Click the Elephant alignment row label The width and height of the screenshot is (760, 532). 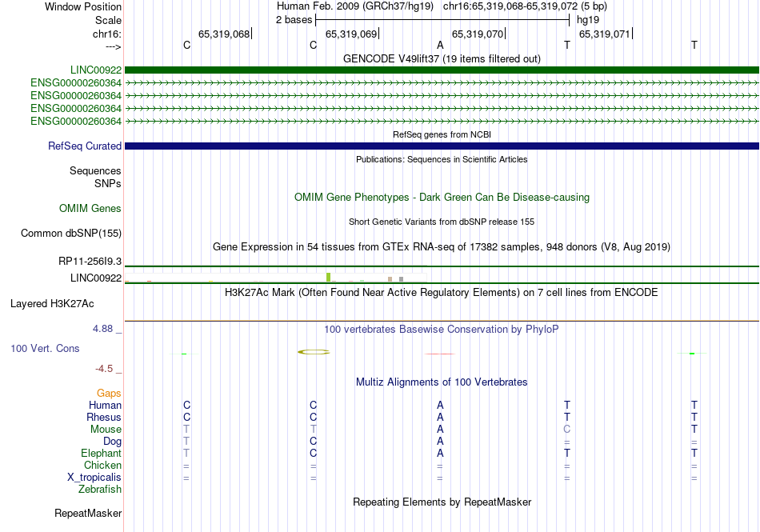[x=101, y=453]
